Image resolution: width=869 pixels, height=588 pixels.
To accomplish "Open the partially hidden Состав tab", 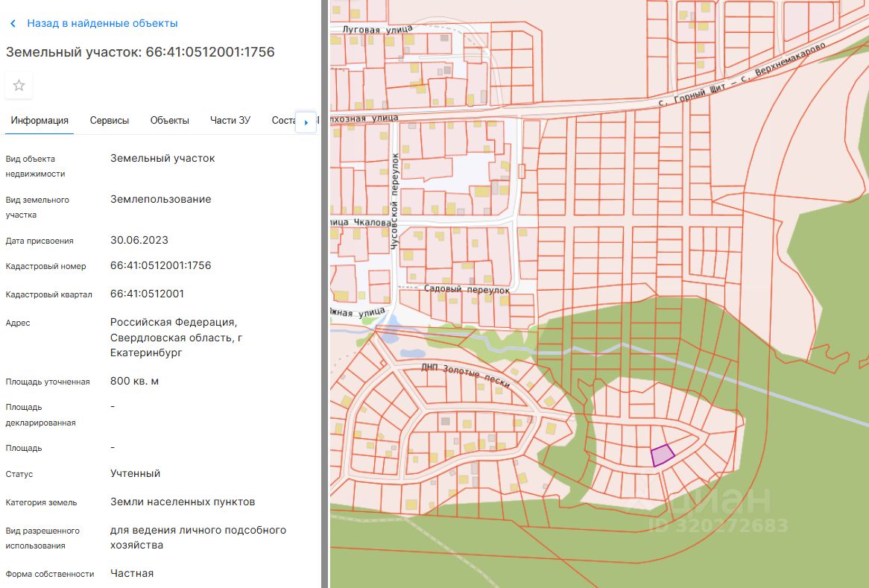I will (283, 121).
